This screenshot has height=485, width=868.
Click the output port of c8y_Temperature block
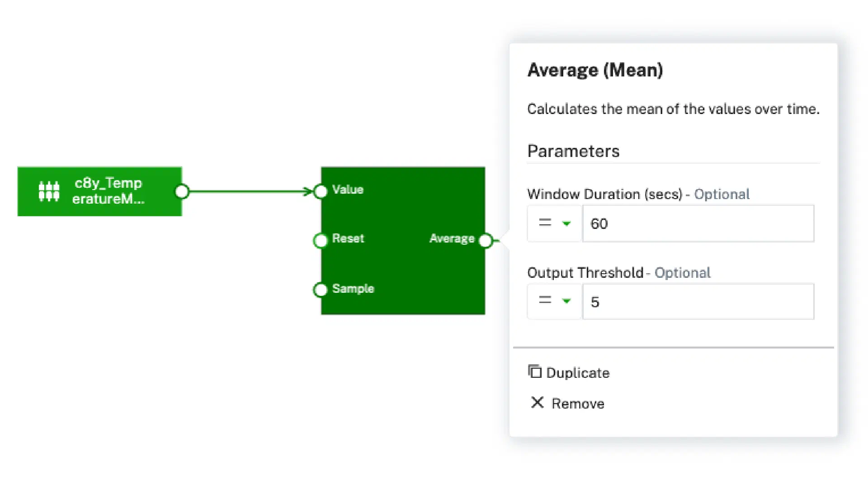click(x=182, y=191)
